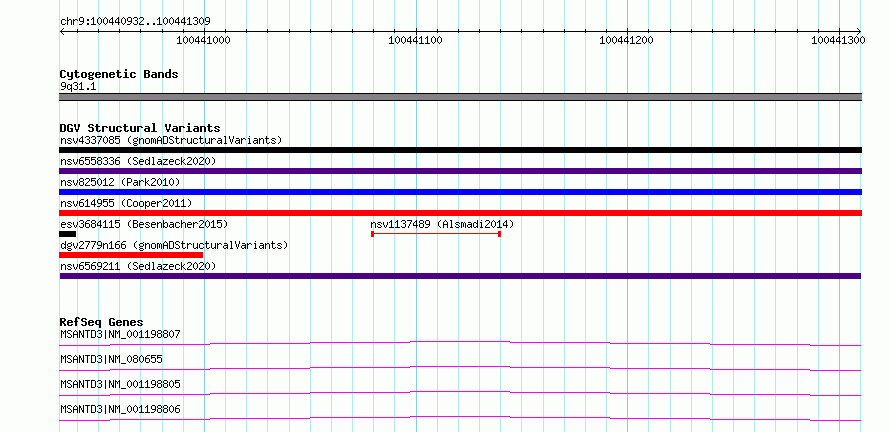The height and width of the screenshot is (432, 890).
Task: Click the RefSeq Genes track heading
Action: 101,322
